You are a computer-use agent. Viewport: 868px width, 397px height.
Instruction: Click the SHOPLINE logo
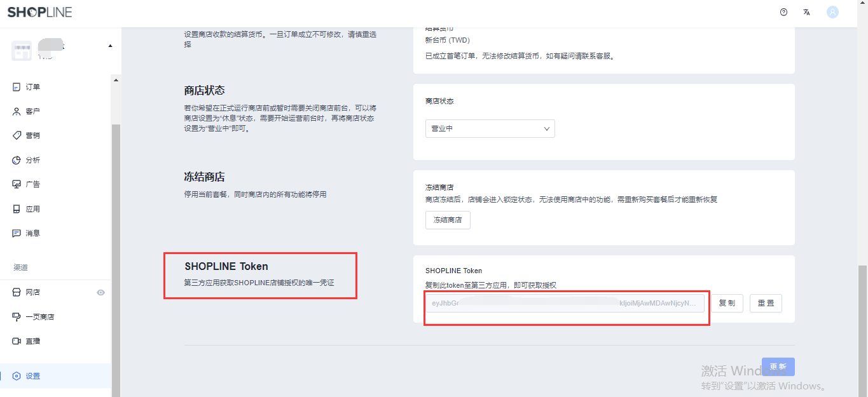(40, 12)
